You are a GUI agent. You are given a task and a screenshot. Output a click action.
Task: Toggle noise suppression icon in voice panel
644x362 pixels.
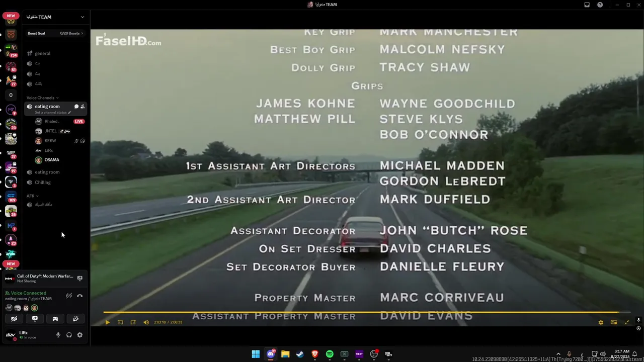point(69,296)
